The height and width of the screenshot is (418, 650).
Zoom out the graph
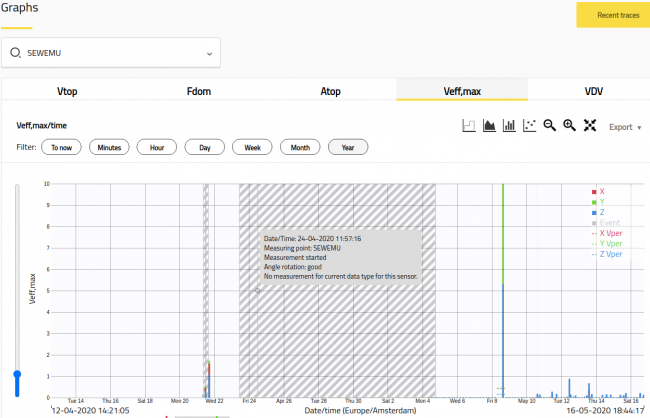(x=550, y=126)
